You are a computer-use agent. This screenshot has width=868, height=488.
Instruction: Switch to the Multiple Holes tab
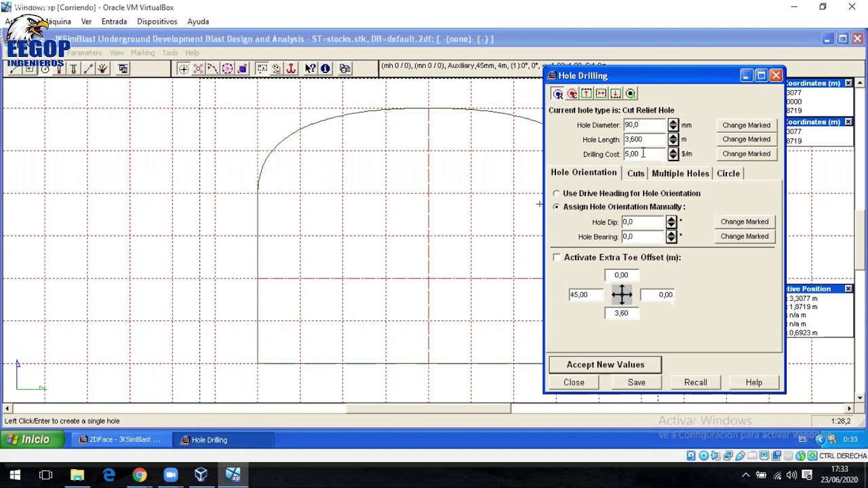[680, 174]
